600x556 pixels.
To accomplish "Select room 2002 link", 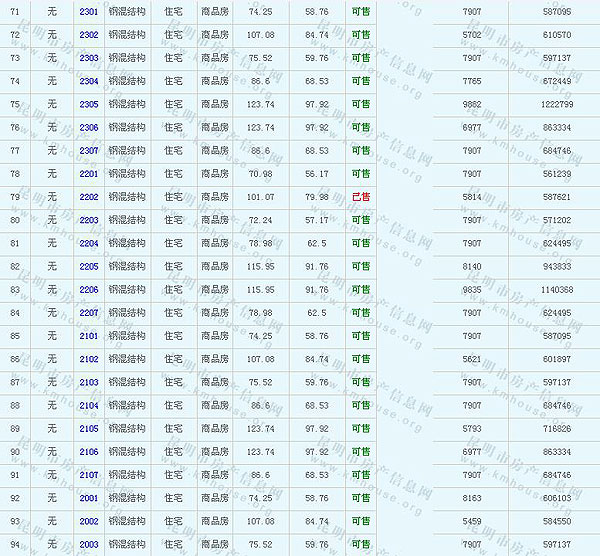I will 88,521.
